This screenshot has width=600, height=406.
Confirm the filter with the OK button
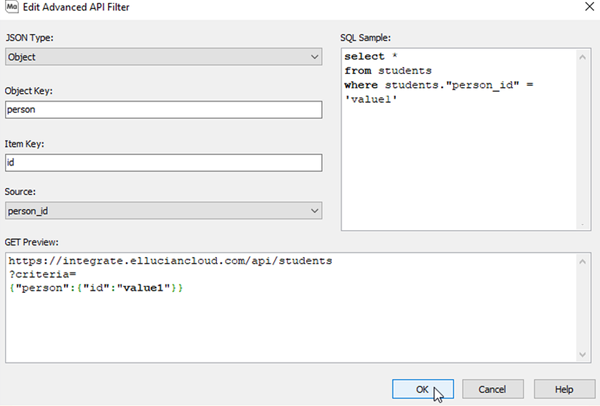(423, 389)
